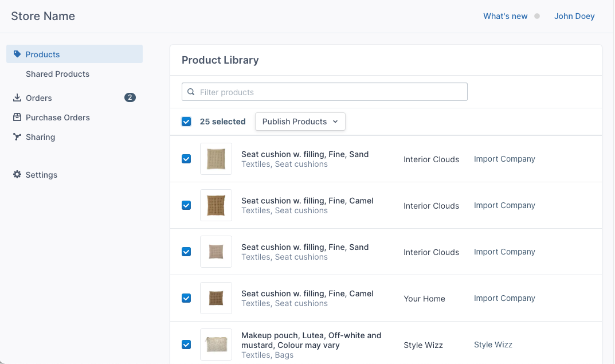Click the status dot next to What's new

[x=536, y=16]
